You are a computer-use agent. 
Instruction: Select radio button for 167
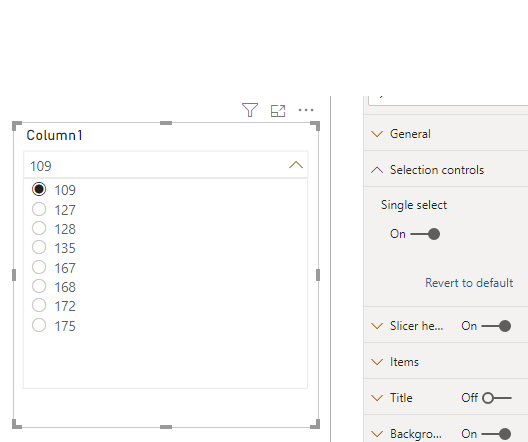[x=39, y=267]
